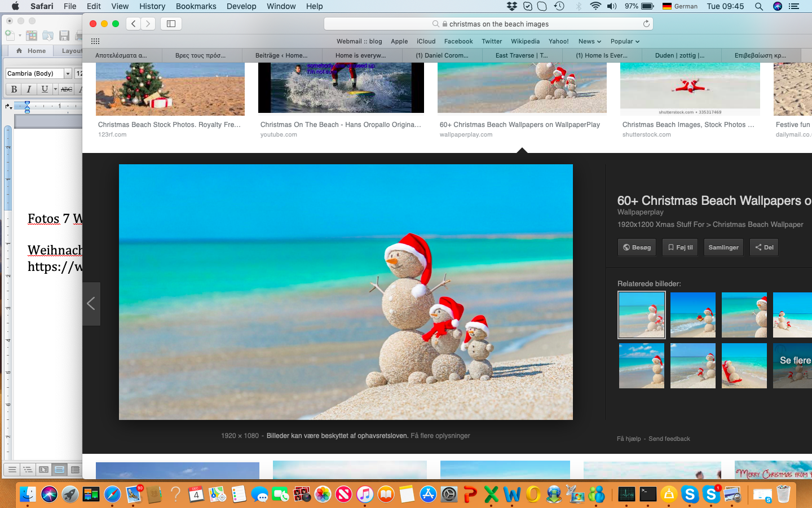Open Launchpad from the Dock
This screenshot has width=812, height=508.
70,494
